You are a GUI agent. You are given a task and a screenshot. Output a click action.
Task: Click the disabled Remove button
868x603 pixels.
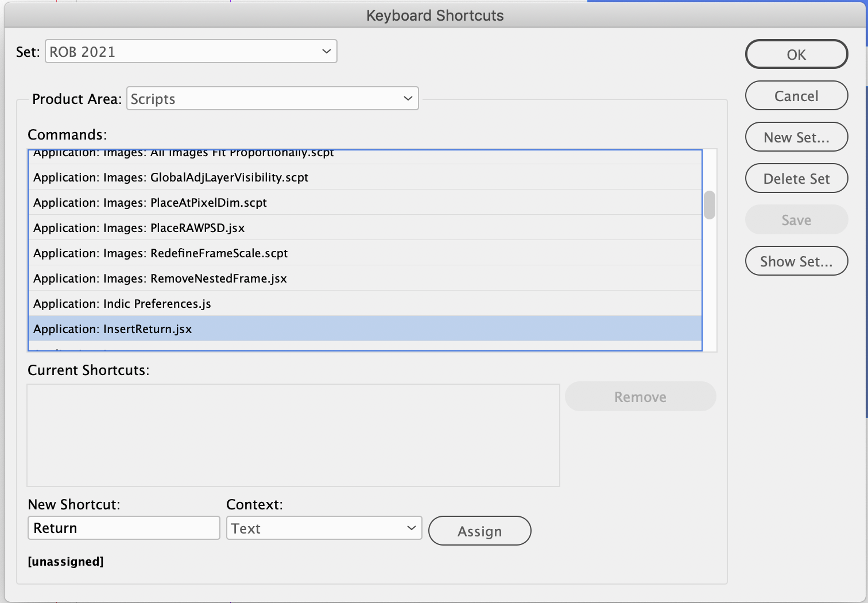point(640,396)
